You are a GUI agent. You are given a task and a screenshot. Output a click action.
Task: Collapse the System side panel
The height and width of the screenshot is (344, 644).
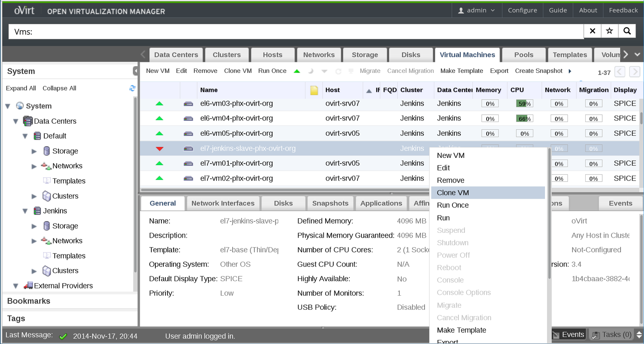[x=135, y=71]
